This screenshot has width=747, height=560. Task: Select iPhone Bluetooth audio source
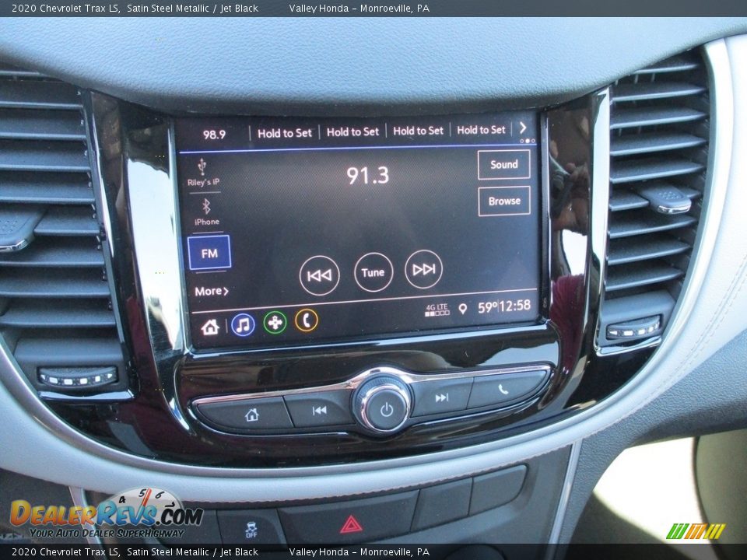[207, 212]
